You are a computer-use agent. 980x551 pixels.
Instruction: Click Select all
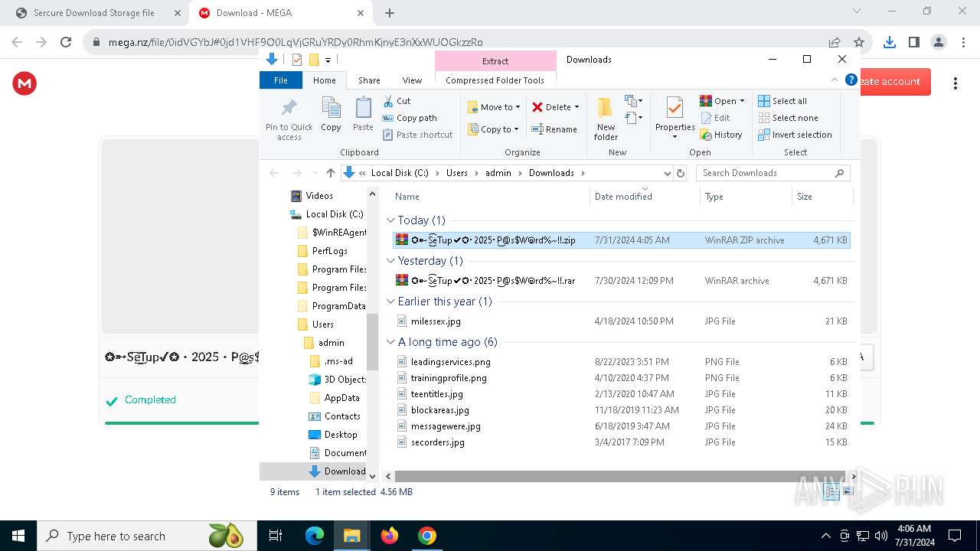[782, 101]
